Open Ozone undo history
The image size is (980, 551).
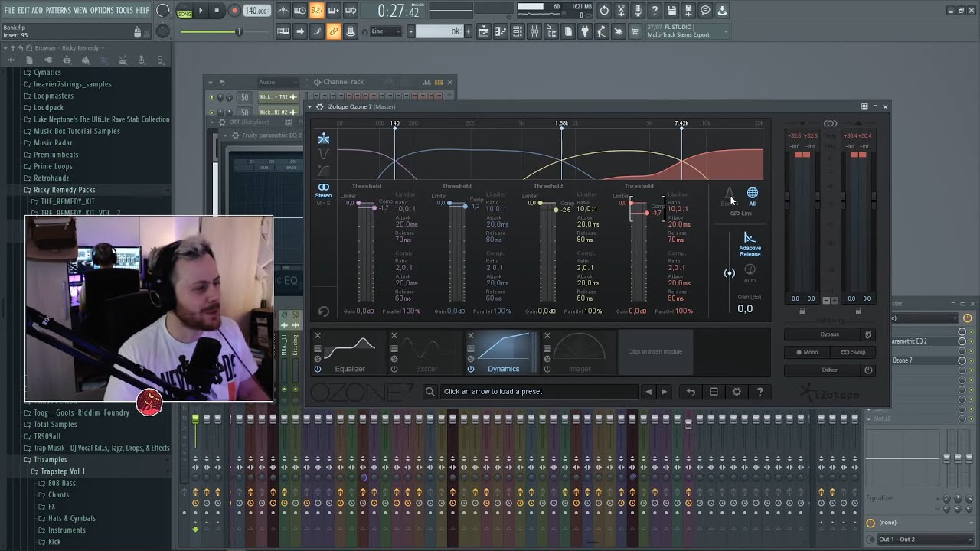pos(691,392)
